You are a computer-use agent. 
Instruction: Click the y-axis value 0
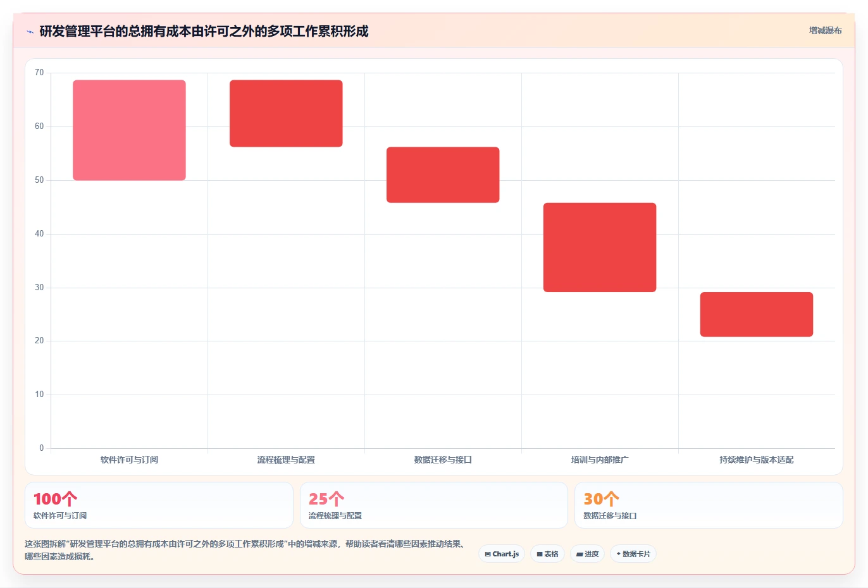click(42, 448)
